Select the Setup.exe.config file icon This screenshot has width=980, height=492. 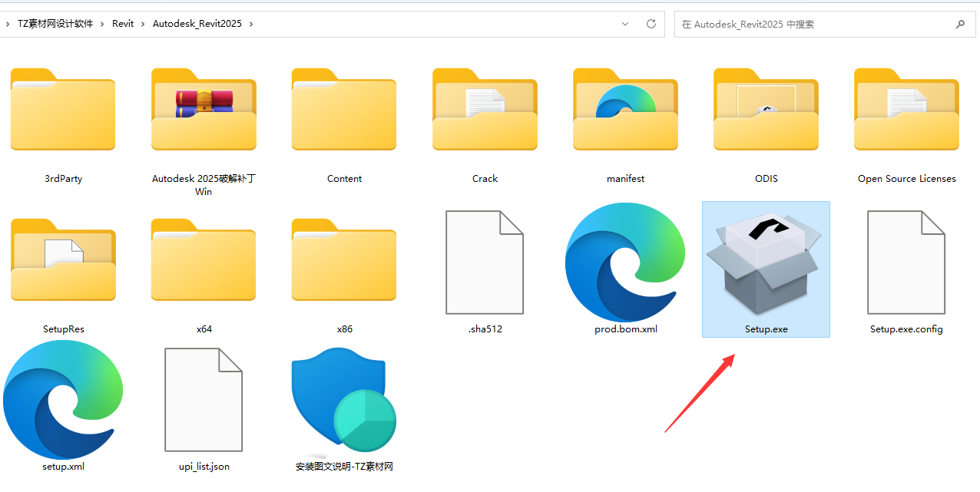pyautogui.click(x=906, y=263)
